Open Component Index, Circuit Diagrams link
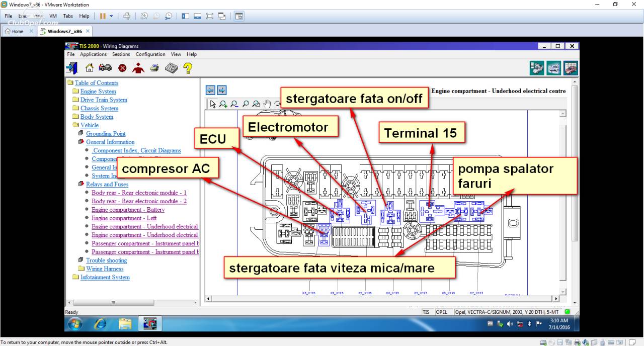644x346 pixels. pos(136,150)
